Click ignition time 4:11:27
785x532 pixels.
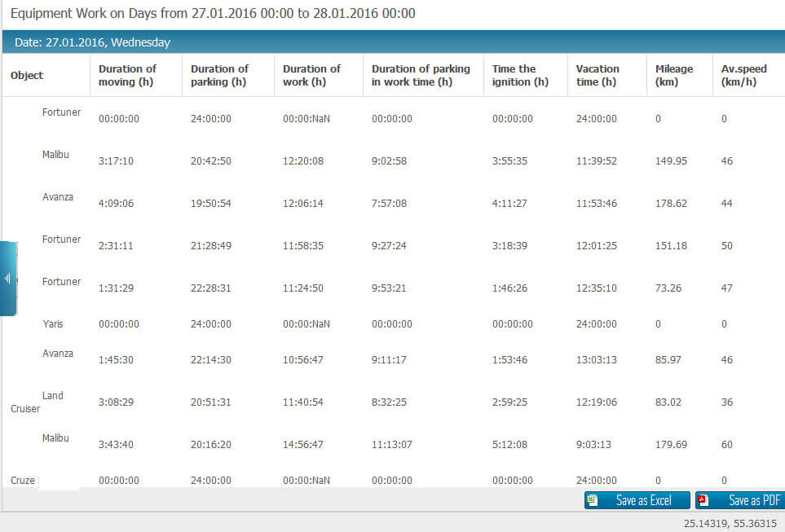(509, 204)
